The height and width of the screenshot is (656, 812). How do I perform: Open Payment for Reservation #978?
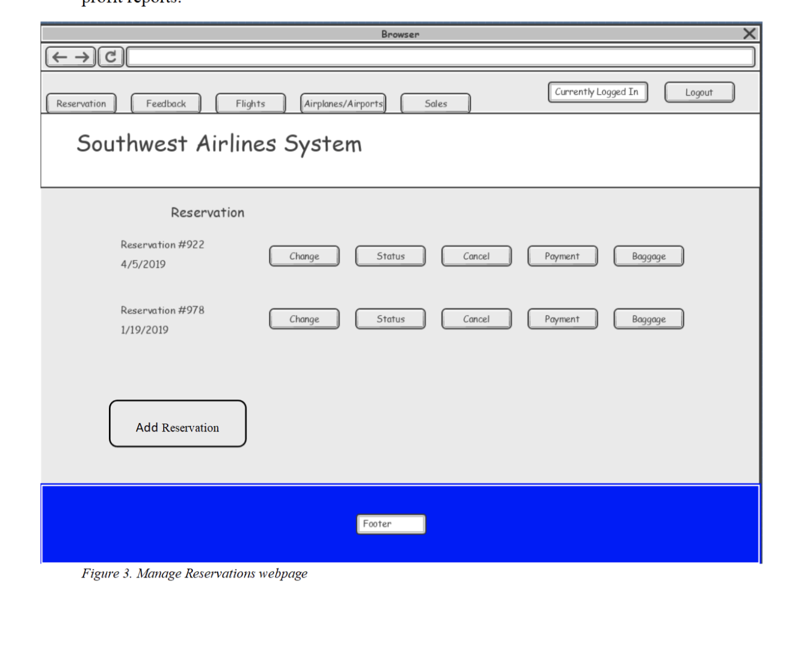(562, 319)
